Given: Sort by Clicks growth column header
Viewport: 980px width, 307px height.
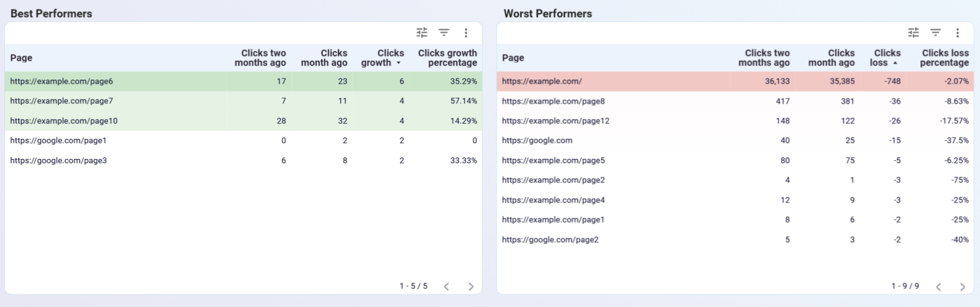Looking at the screenshot, I should coord(382,58).
